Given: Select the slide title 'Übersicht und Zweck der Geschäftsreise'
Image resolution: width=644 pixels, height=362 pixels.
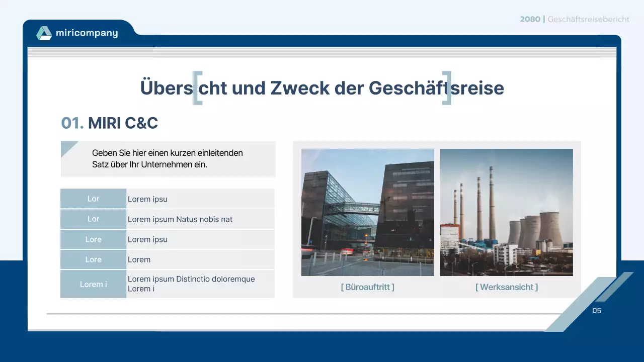Looking at the screenshot, I should [322, 88].
